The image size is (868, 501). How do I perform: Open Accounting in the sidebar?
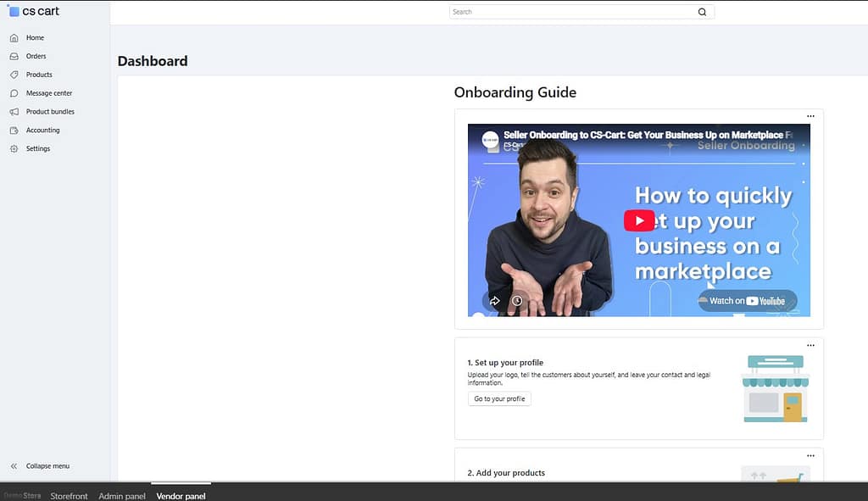[x=42, y=130]
